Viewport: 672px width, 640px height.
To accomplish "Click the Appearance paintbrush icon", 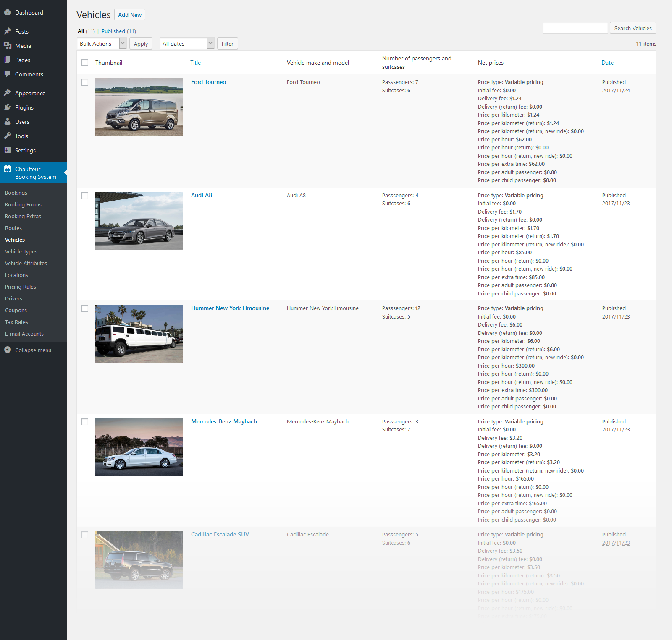I will pos(8,93).
